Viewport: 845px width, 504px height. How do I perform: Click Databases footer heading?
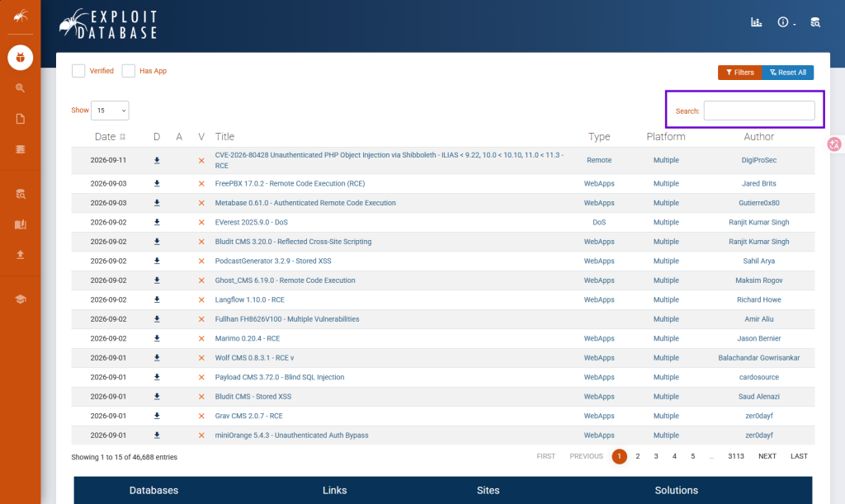153,491
